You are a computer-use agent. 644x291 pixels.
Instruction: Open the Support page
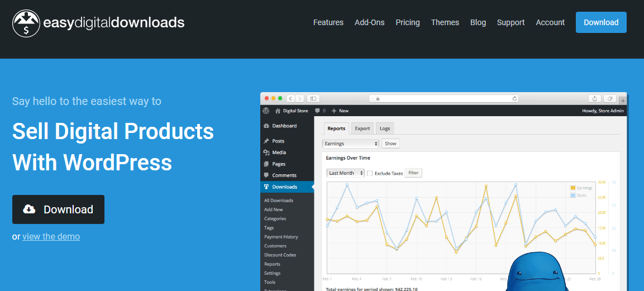511,22
